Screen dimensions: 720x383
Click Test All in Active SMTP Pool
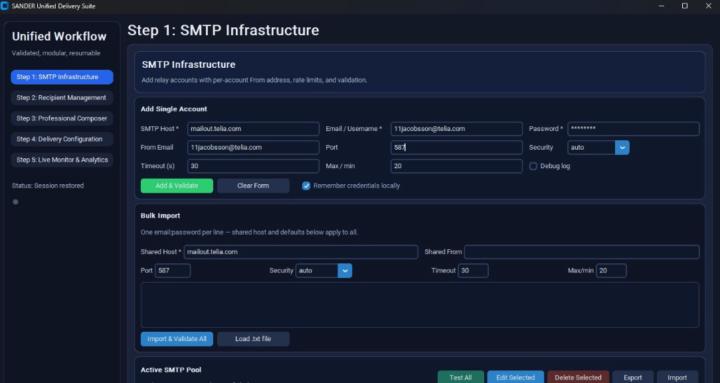point(461,377)
